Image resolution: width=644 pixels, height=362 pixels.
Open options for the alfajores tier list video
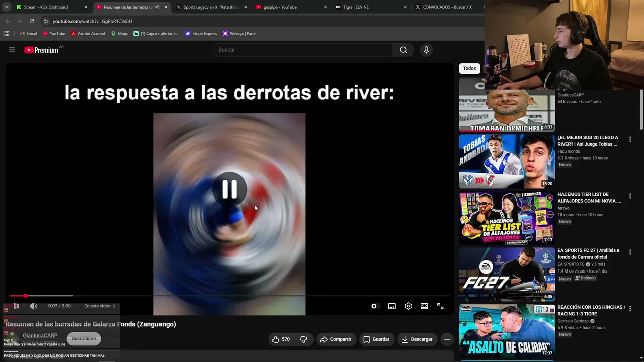coord(630,196)
